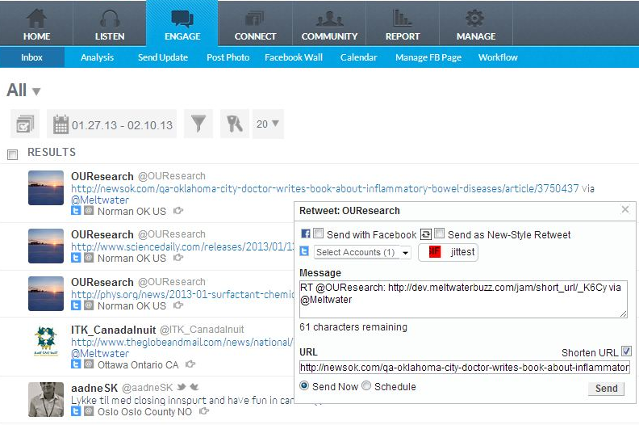Screen dimensions: 640x425
Task: Open the Calendar sub-tab
Action: point(358,58)
